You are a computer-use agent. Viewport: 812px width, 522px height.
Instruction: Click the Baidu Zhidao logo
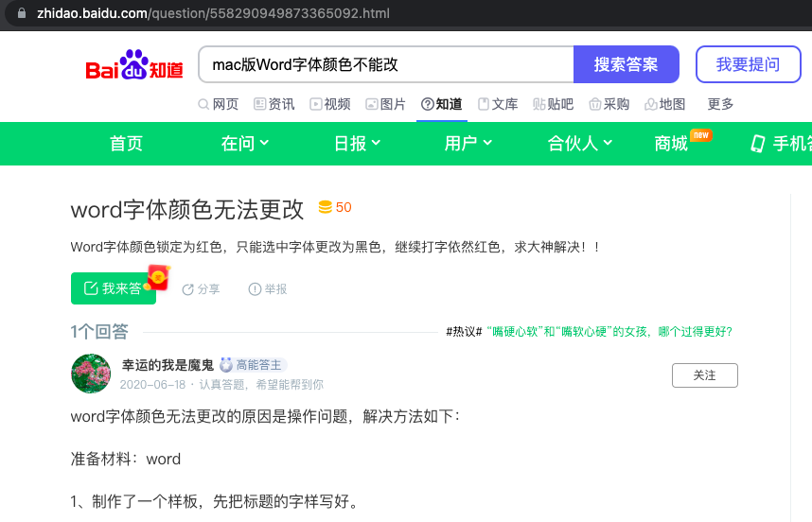click(x=134, y=64)
